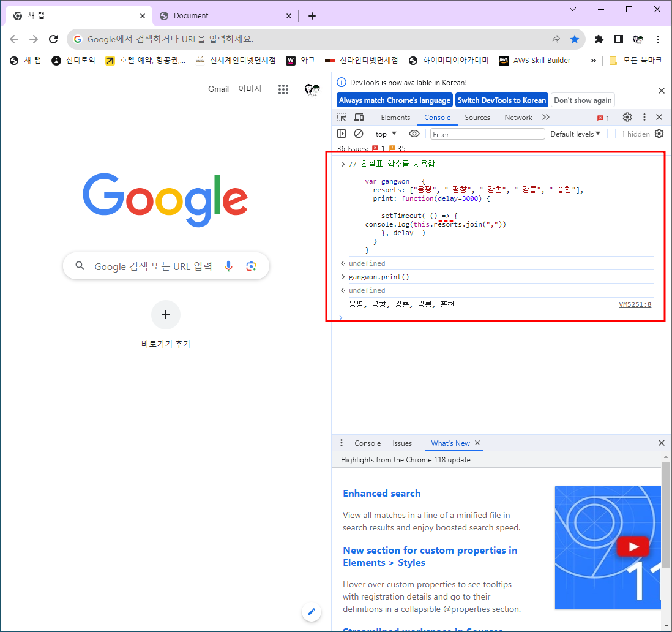672x632 pixels.
Task: Show more bookmarks chevron
Action: point(594,61)
